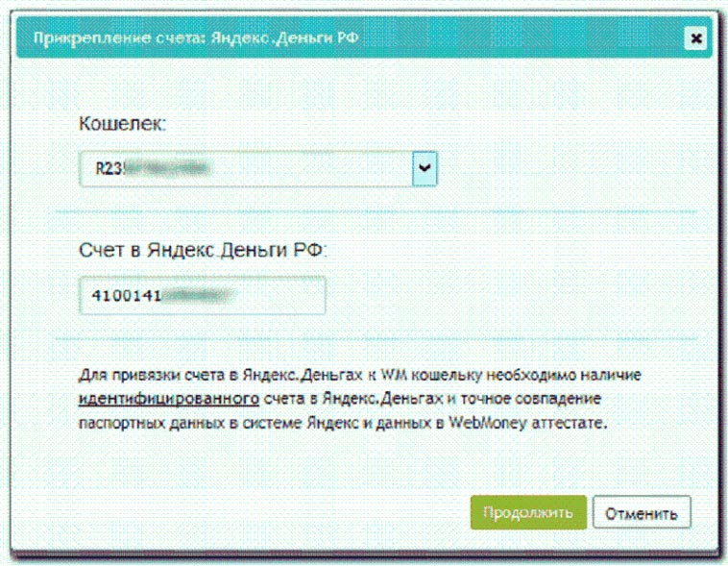
Task: Focus the Яндекс.Деньги account number field
Action: 203,296
